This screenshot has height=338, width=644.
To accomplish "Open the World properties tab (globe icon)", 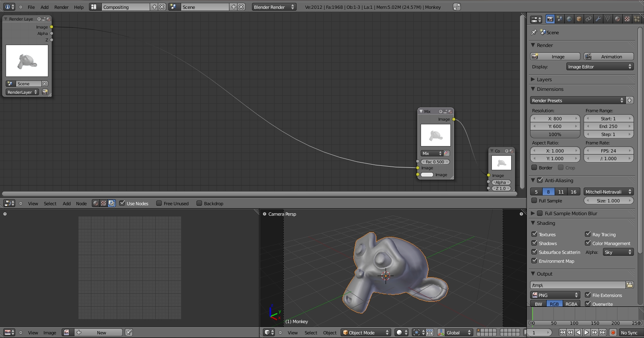I will click(x=569, y=19).
